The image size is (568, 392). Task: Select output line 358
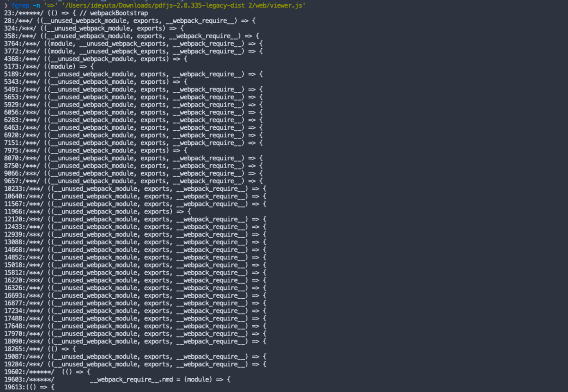[132, 36]
